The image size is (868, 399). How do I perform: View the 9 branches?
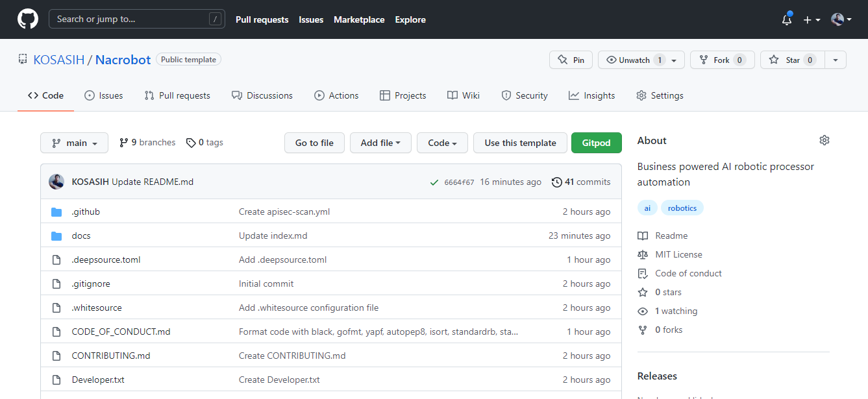coord(147,142)
